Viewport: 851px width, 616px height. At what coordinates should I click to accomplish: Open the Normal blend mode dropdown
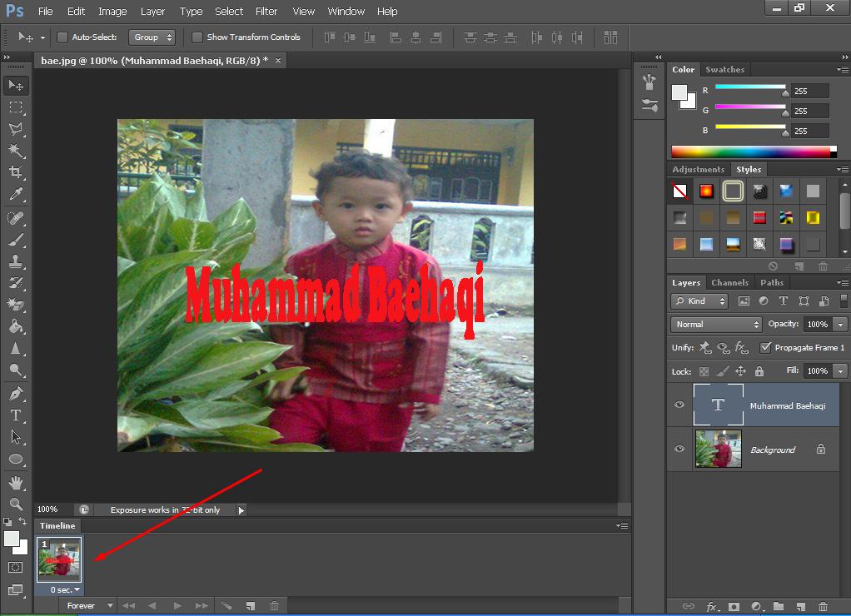[x=716, y=325]
